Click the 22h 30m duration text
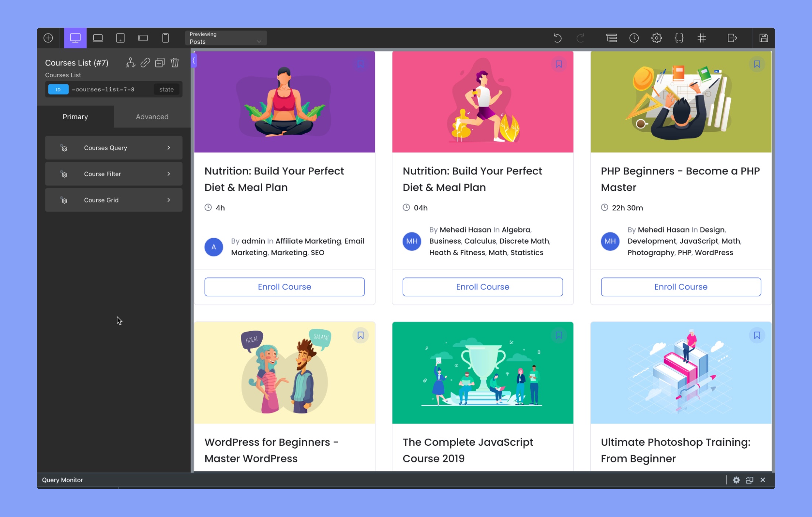The image size is (812, 517). [627, 208]
